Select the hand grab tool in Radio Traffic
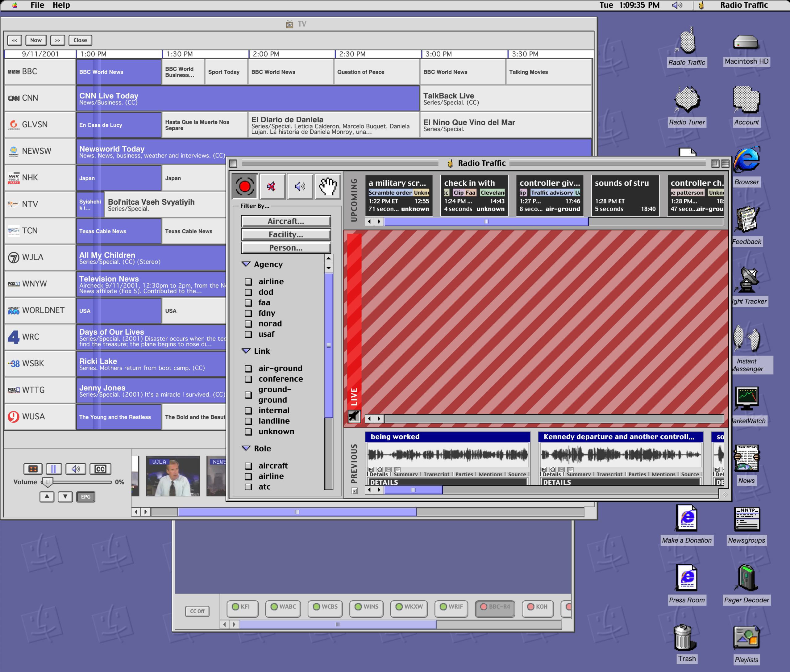The width and height of the screenshot is (790, 672). coord(328,186)
